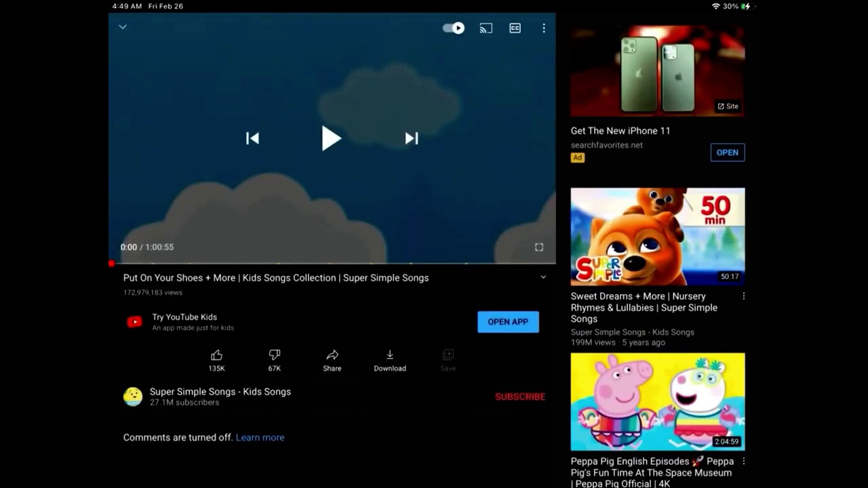Click the yellow Ad badge
This screenshot has height=488, width=868.
click(x=578, y=158)
